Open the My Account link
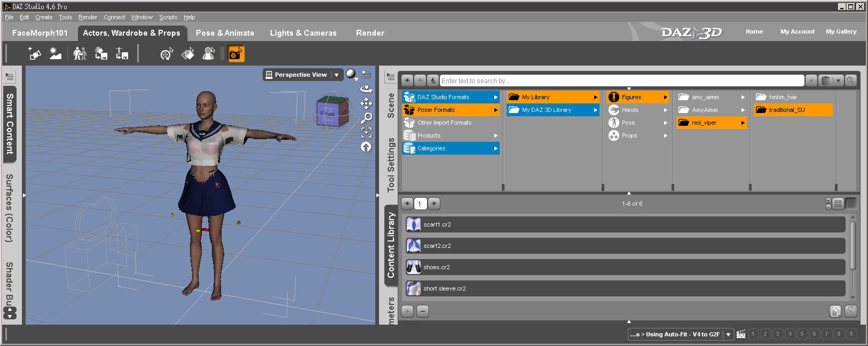Image resolution: width=868 pixels, height=346 pixels. coord(798,31)
